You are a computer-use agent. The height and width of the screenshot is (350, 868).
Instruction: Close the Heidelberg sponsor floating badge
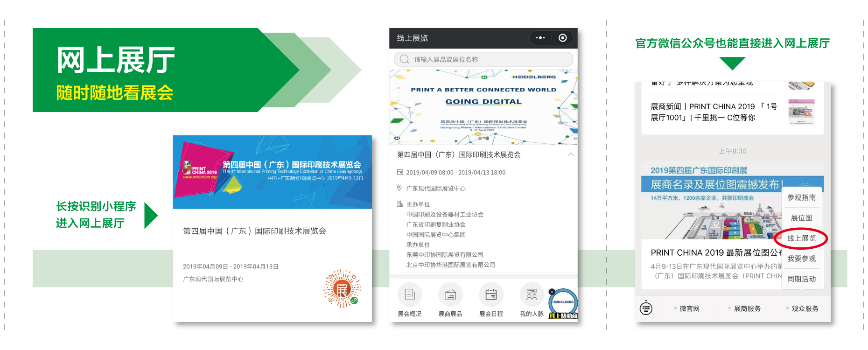552,292
